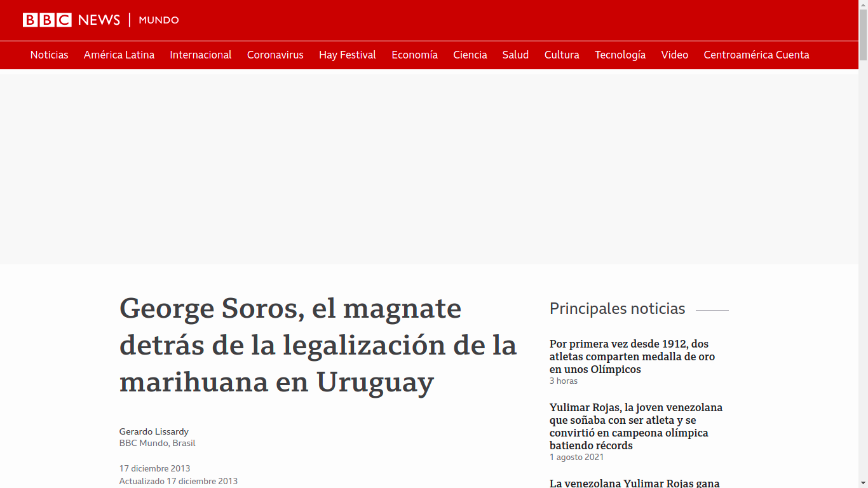Select Tecnología from the top navigation
Image resolution: width=868 pixels, height=488 pixels.
click(x=620, y=55)
